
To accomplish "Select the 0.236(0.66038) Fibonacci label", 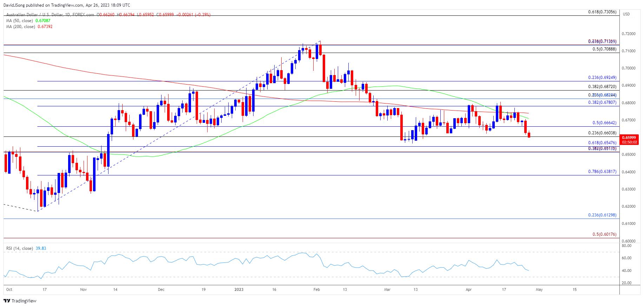I will pyautogui.click(x=602, y=133).
